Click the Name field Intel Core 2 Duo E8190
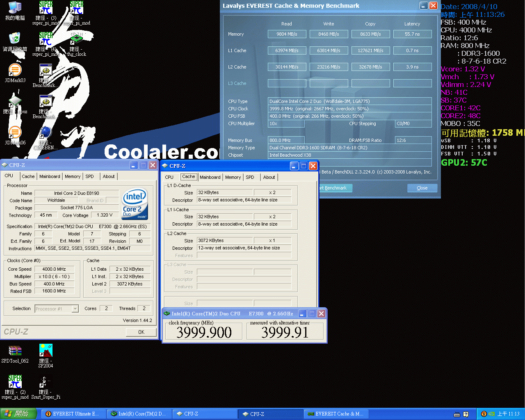 click(x=77, y=193)
